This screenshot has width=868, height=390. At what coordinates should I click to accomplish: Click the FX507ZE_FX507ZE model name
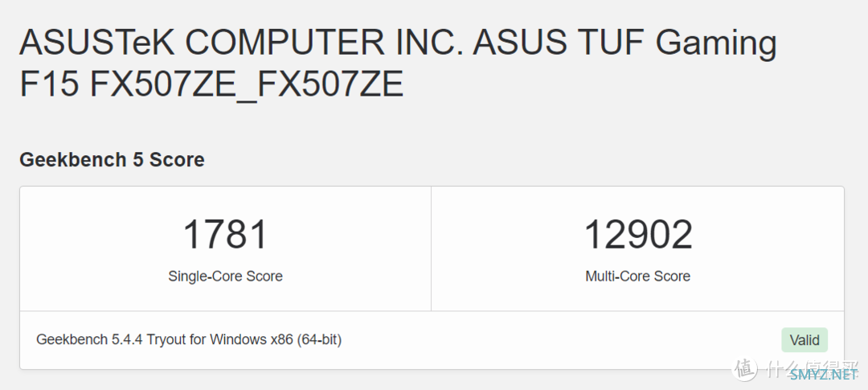[246, 85]
